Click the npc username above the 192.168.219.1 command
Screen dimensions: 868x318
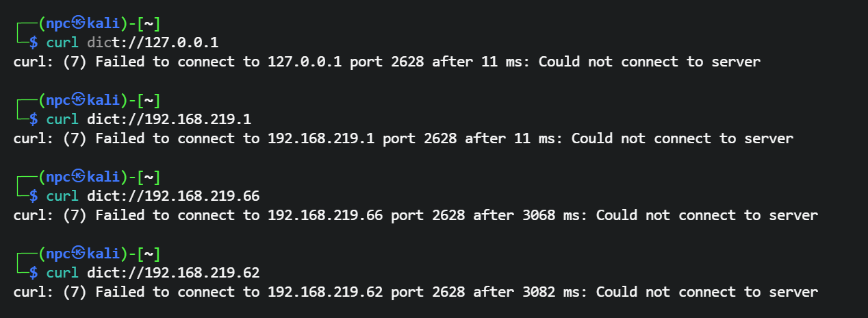click(58, 101)
